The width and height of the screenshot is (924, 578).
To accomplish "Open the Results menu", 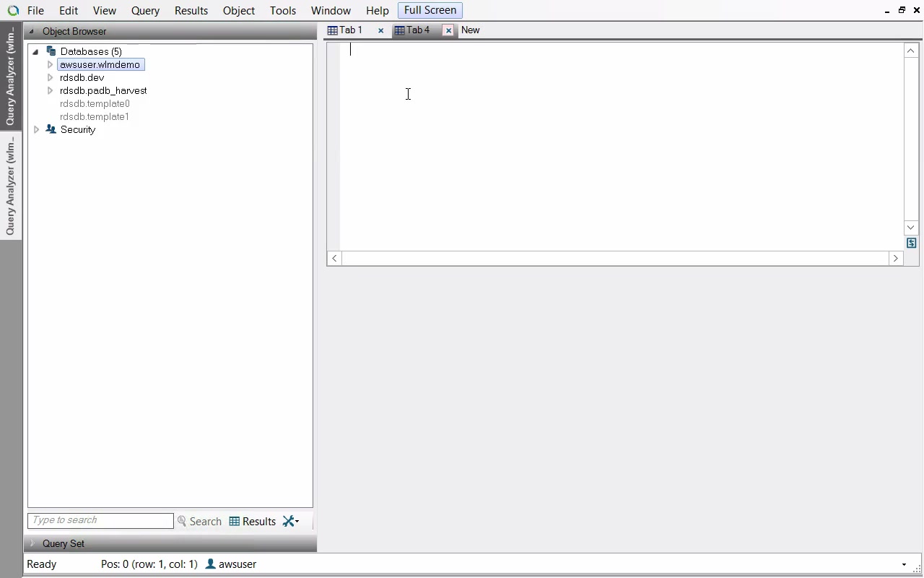I will click(191, 11).
